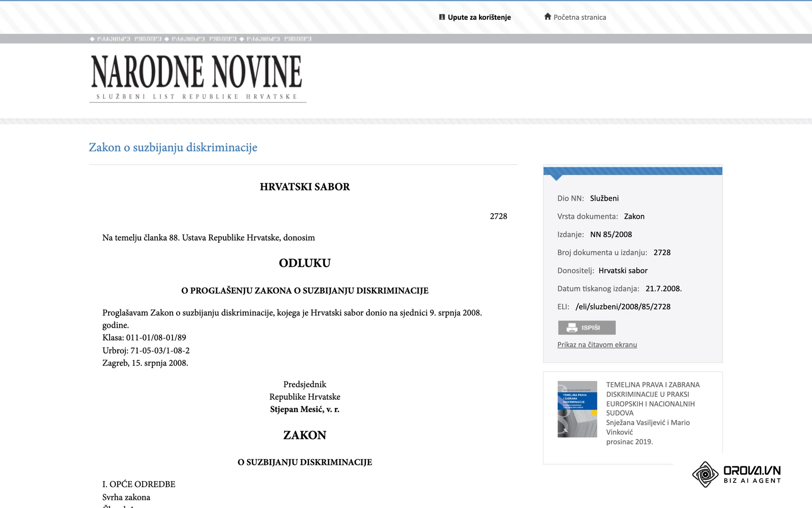Image resolution: width=812 pixels, height=508 pixels.
Task: Click the Donositelj value Hrvatski sabor
Action: point(623,271)
